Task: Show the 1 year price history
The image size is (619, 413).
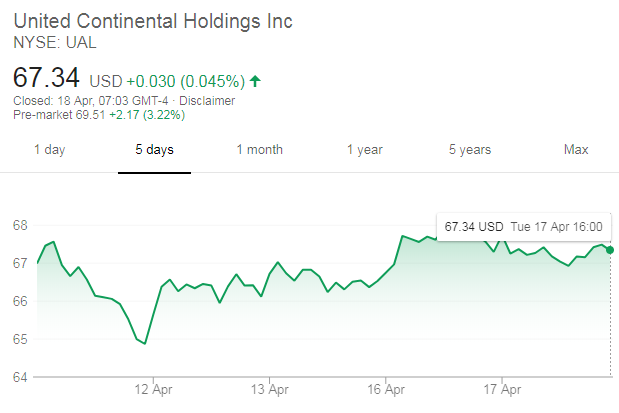Action: [365, 150]
